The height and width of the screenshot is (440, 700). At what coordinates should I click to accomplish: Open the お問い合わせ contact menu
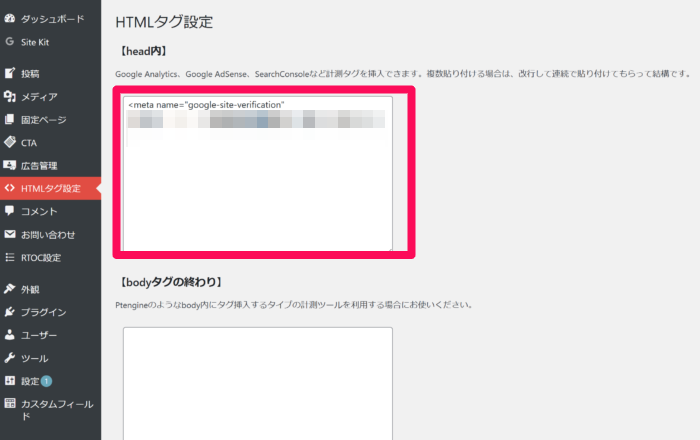[50, 235]
